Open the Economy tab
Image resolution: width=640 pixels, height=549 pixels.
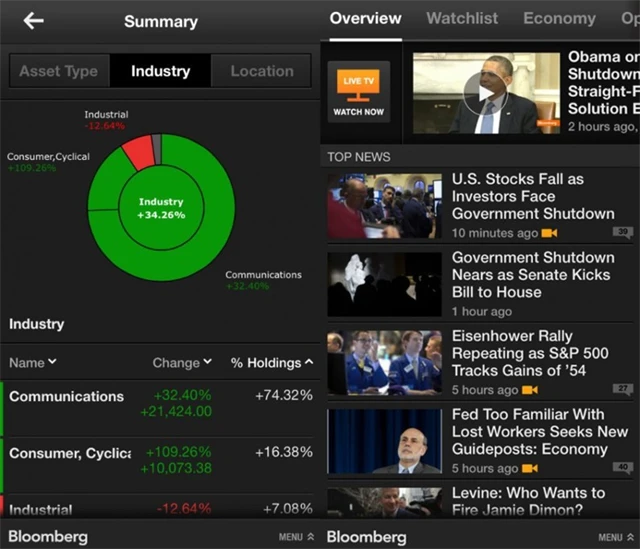point(559,18)
